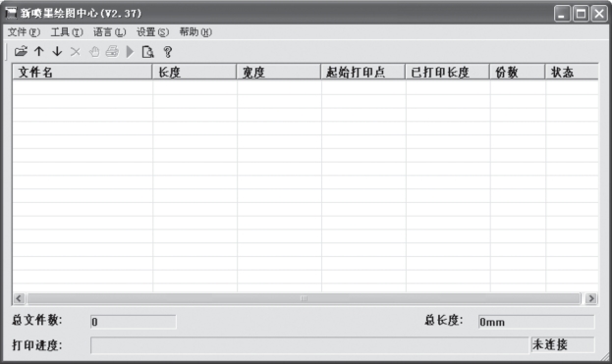Move selected file up with up arrow

click(x=38, y=51)
